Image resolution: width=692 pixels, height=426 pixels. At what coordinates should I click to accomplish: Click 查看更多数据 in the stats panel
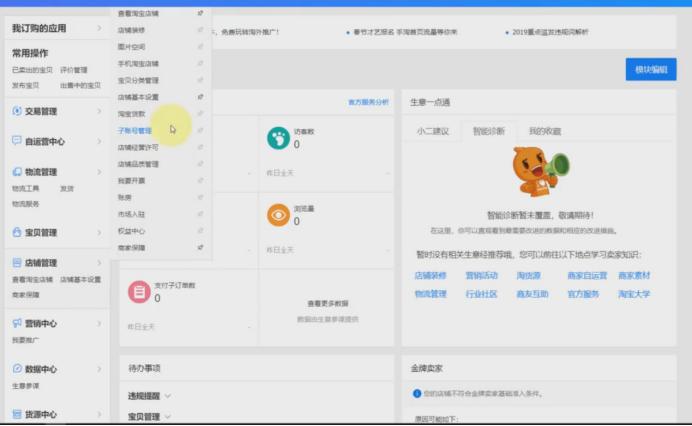327,303
